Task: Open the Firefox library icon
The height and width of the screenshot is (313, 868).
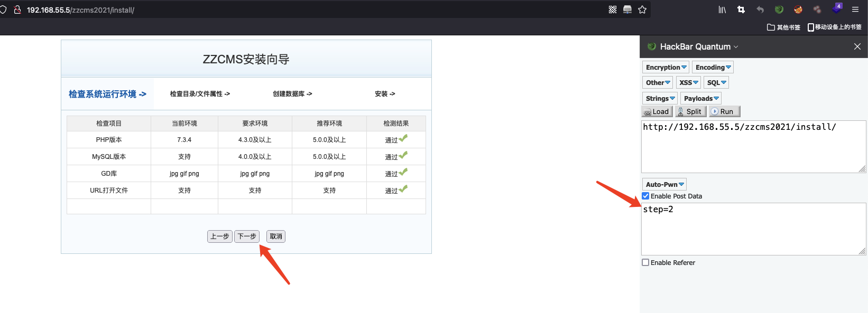Action: coord(722,10)
